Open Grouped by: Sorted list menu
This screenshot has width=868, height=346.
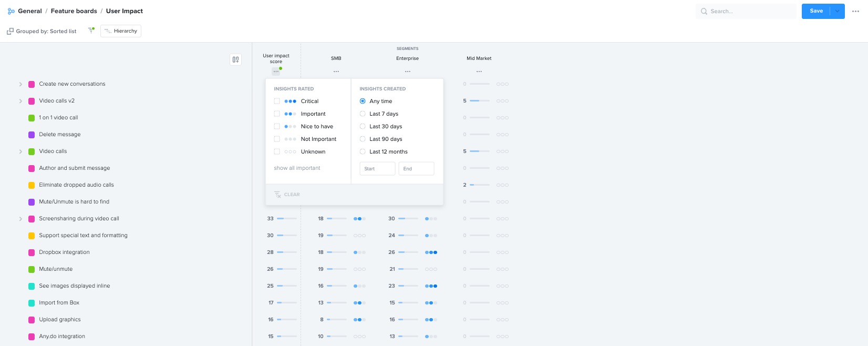[x=42, y=32]
